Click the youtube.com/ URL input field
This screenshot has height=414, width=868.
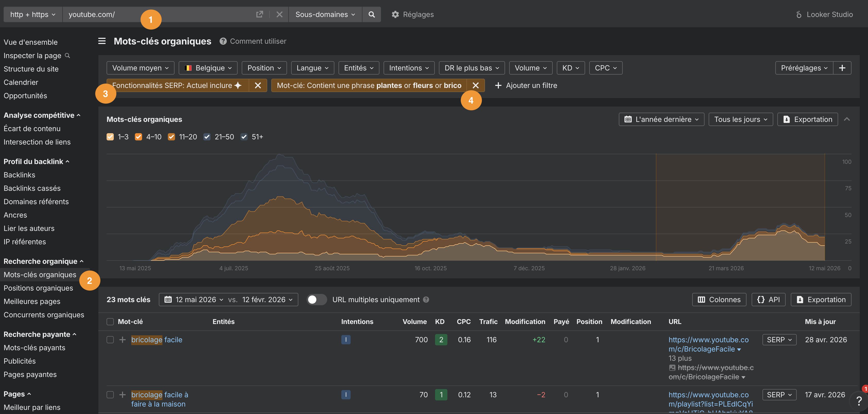[158, 14]
